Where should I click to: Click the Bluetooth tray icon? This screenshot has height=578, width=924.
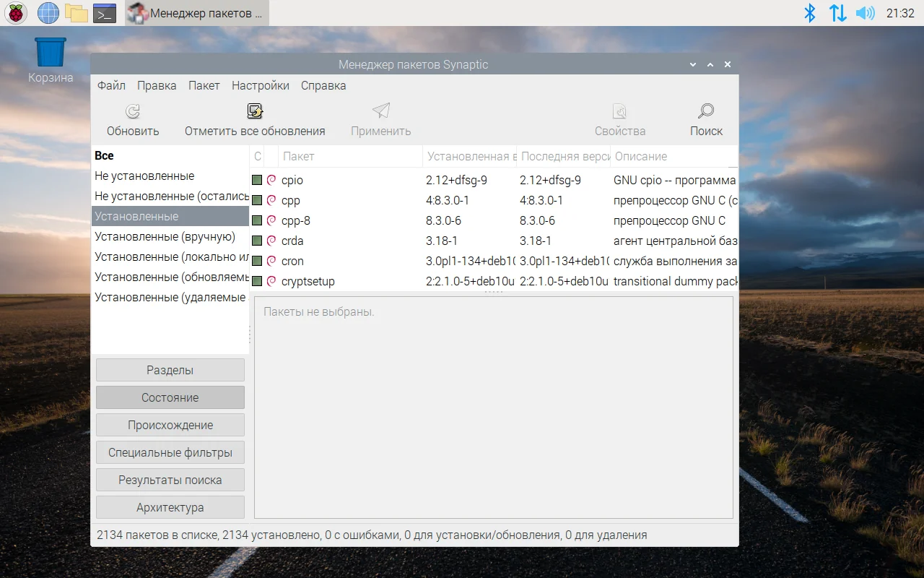click(810, 13)
